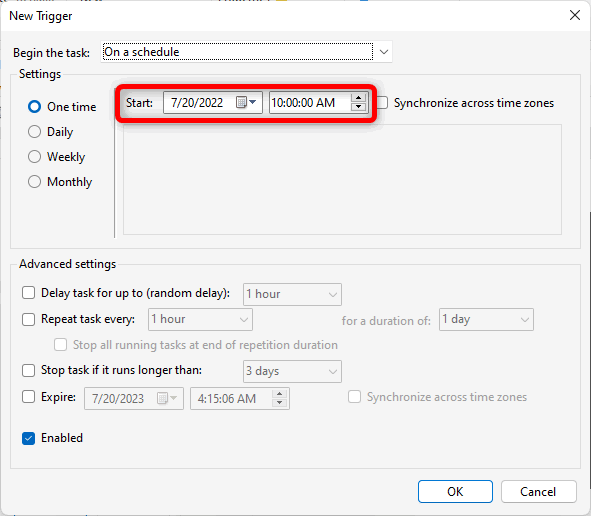The width and height of the screenshot is (591, 516).
Task: Toggle Synchronize across time zones near Start
Action: pos(382,103)
